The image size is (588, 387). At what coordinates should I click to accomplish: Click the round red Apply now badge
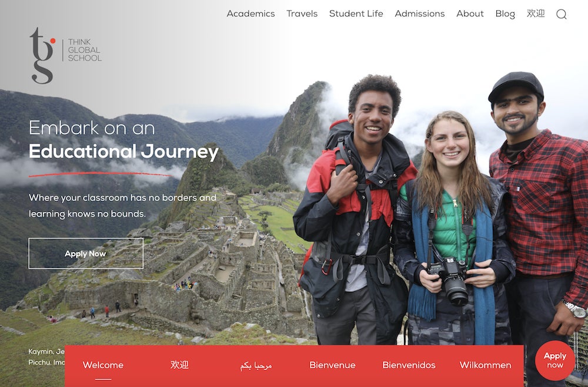(555, 360)
